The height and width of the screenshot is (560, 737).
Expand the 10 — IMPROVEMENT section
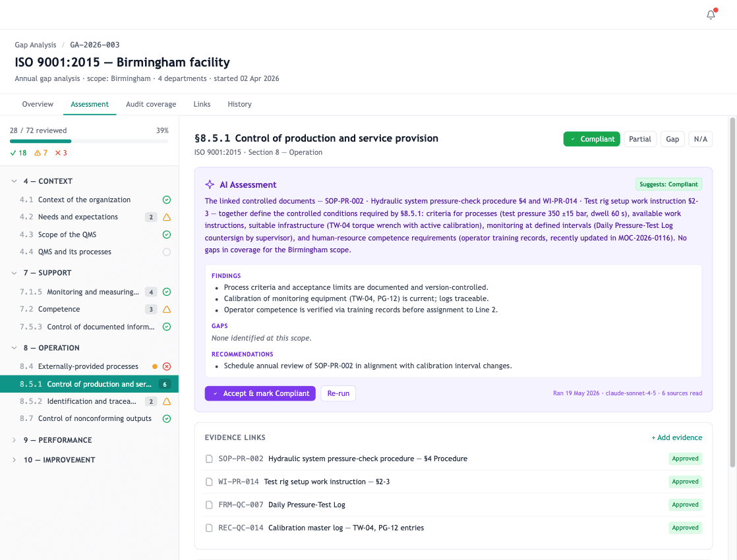[14, 460]
